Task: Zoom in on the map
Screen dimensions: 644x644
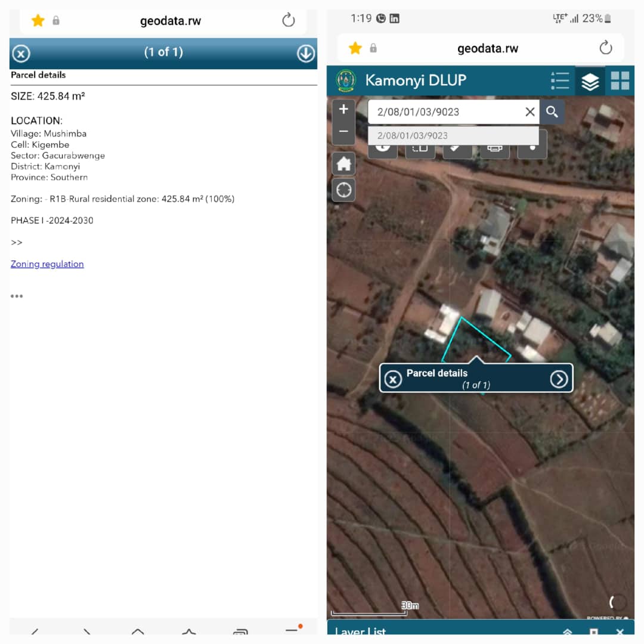Action: pos(343,110)
